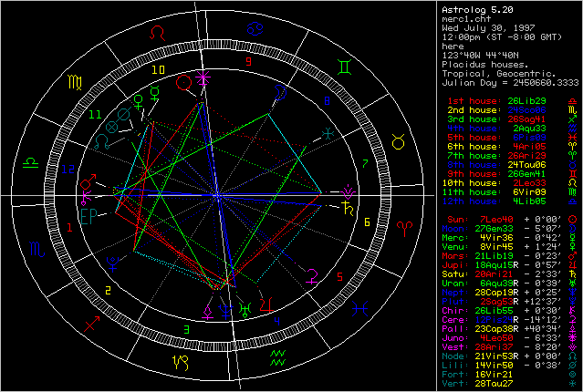Click the Sun symbol ending the 'Sun:' list row

573,220
